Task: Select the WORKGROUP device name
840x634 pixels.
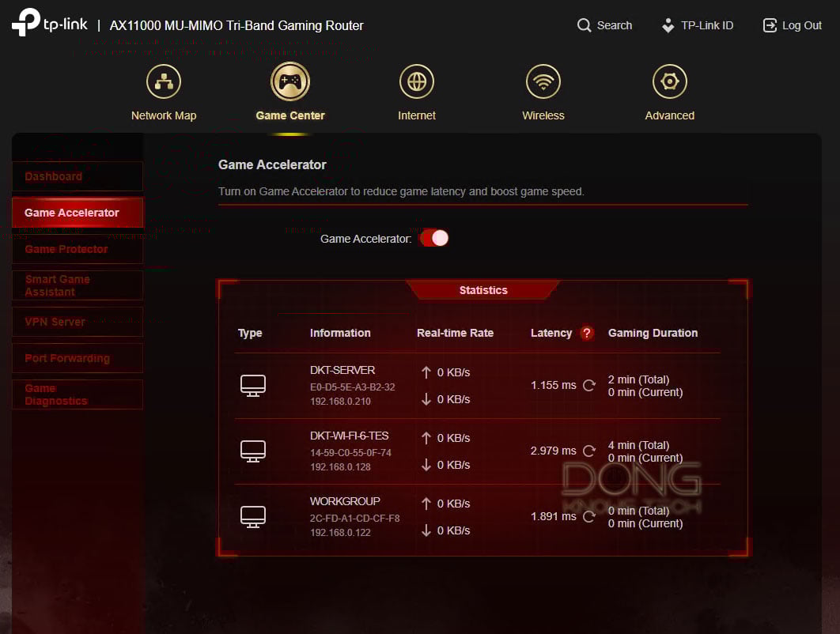Action: tap(345, 501)
